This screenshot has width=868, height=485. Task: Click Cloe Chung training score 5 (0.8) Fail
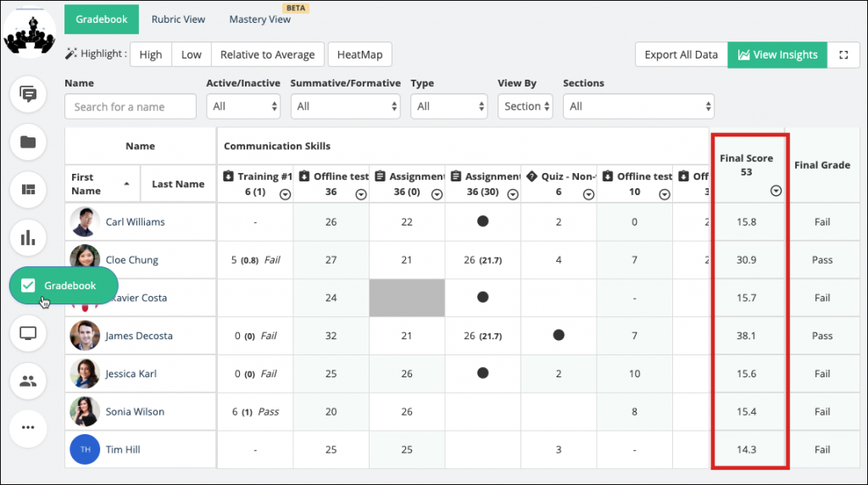(255, 259)
